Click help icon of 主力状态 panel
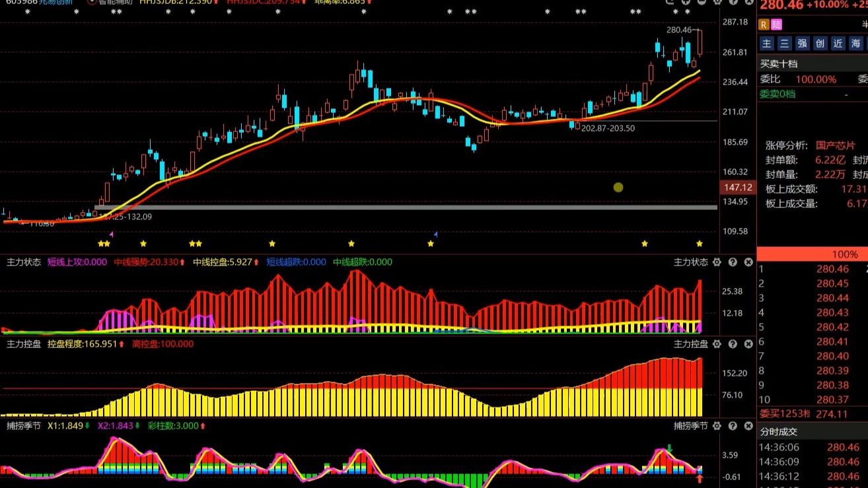868x488 pixels. click(733, 262)
